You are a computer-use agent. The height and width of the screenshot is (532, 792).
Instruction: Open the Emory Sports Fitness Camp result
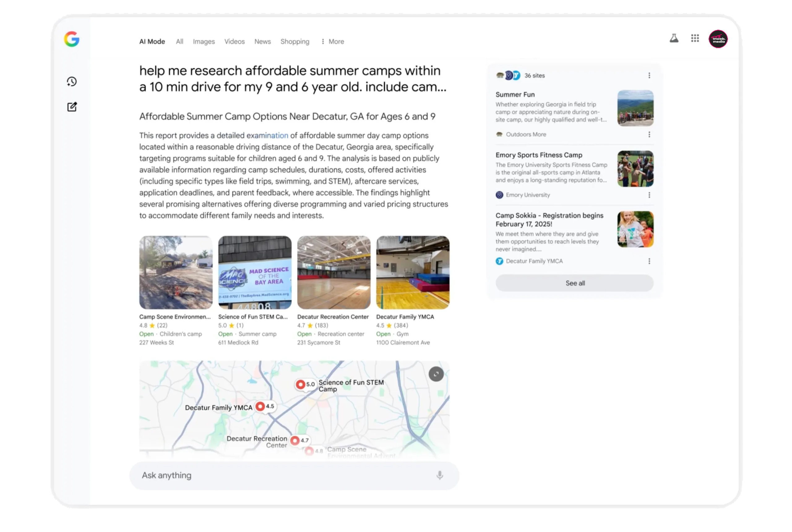click(539, 155)
